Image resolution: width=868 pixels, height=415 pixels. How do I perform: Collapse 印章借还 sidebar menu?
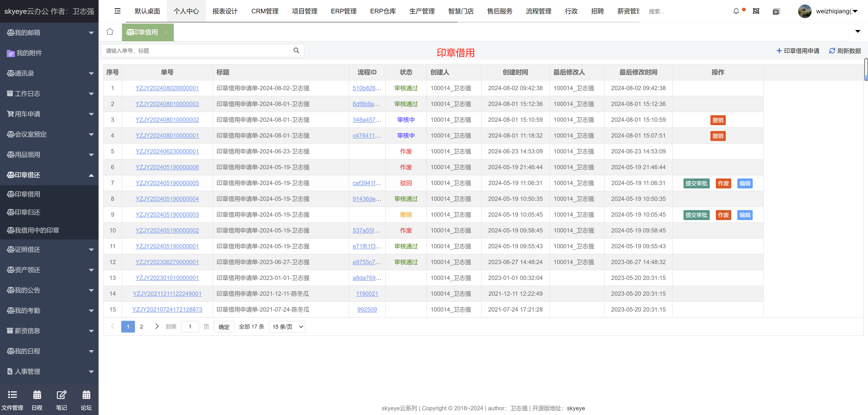(x=49, y=175)
